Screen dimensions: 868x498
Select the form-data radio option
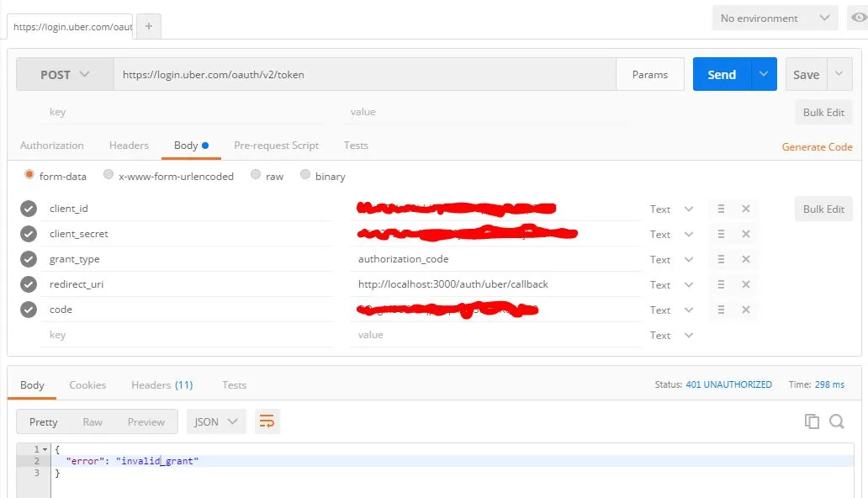[29, 174]
